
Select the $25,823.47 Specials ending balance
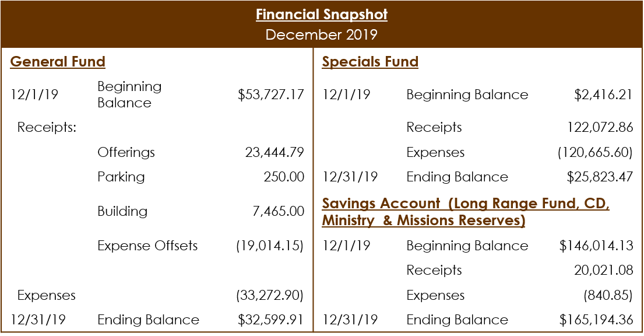point(599,177)
